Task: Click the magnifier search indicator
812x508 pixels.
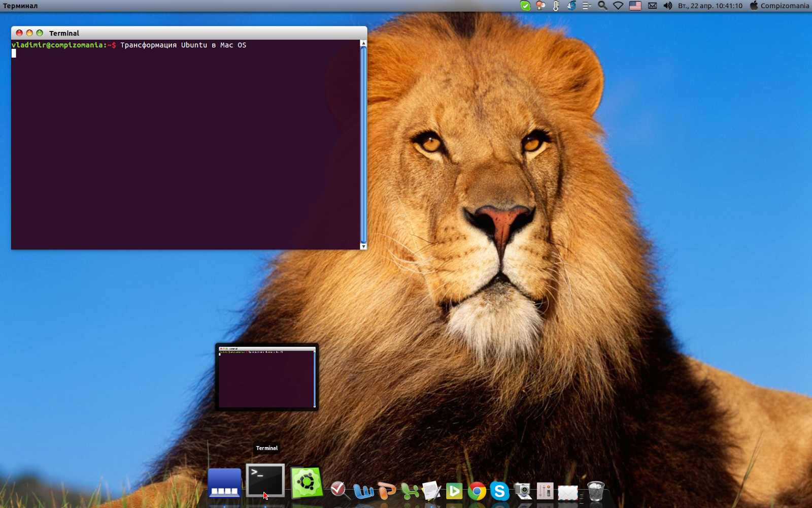Action: (x=602, y=6)
